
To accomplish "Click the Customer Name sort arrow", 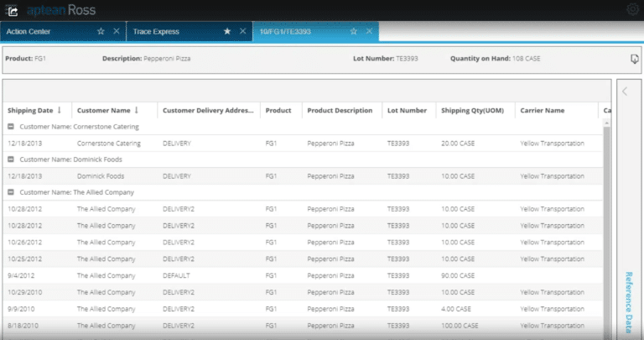I will [137, 110].
